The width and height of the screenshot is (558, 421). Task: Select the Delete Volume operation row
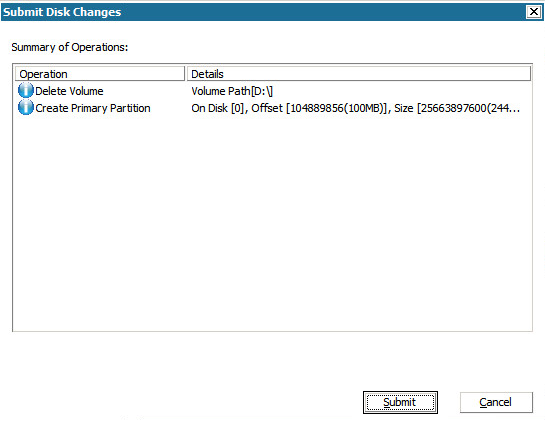pyautogui.click(x=273, y=91)
